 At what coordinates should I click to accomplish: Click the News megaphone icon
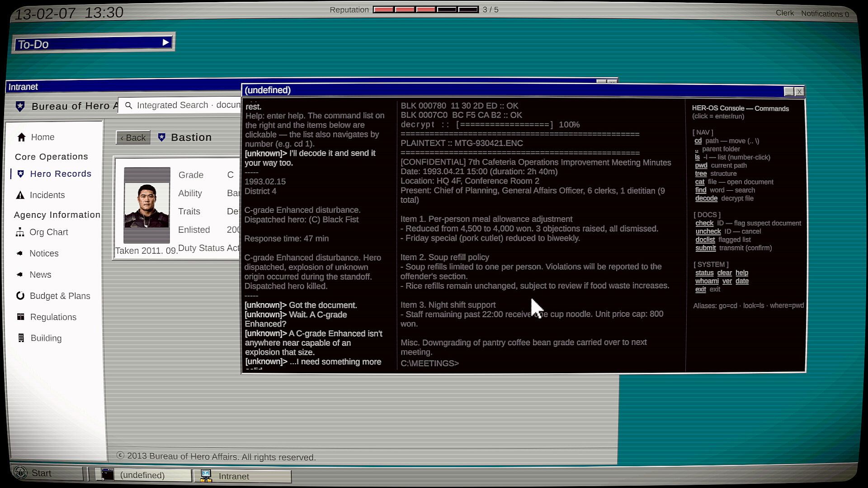point(19,274)
